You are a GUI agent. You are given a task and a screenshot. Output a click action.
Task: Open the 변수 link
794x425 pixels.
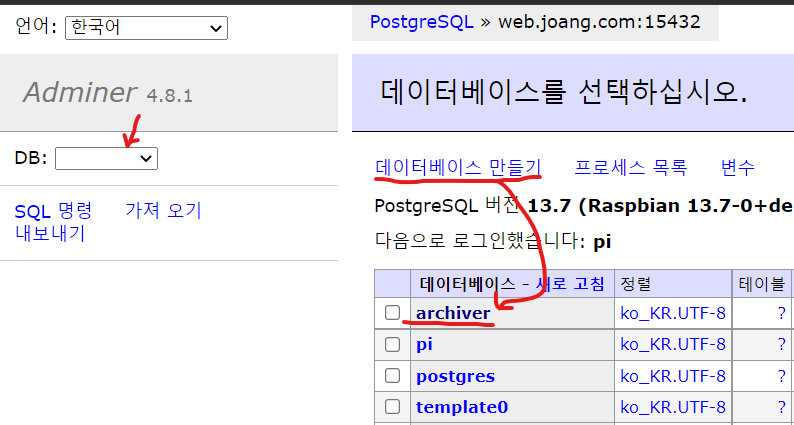click(738, 167)
